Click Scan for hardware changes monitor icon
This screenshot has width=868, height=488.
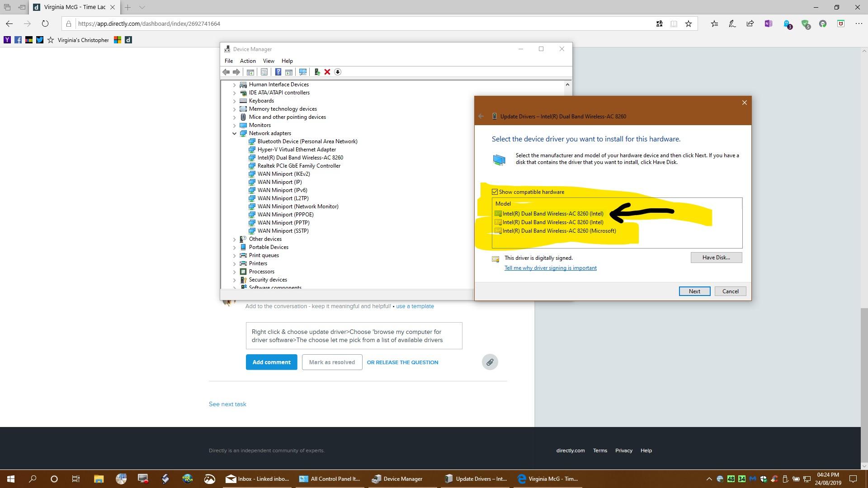(303, 72)
